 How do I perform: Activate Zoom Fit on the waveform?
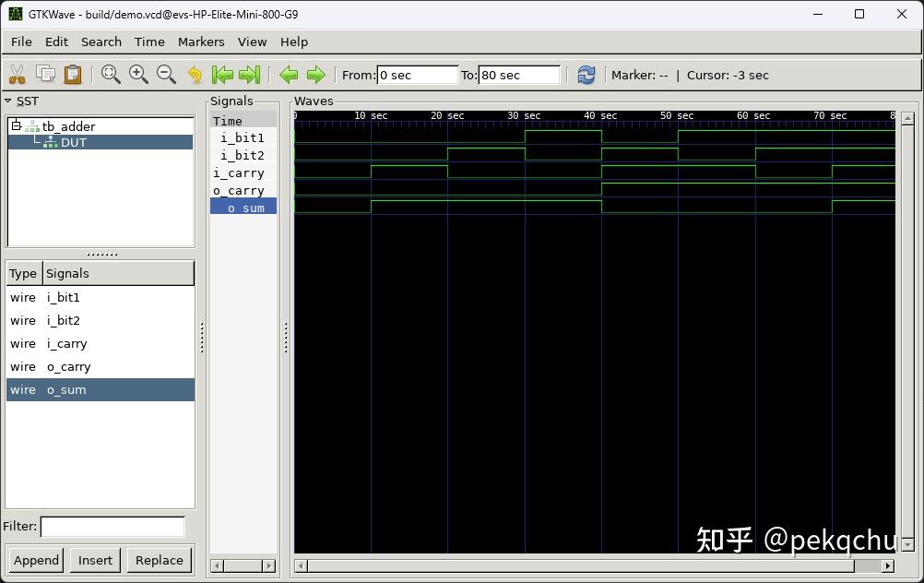pyautogui.click(x=111, y=74)
